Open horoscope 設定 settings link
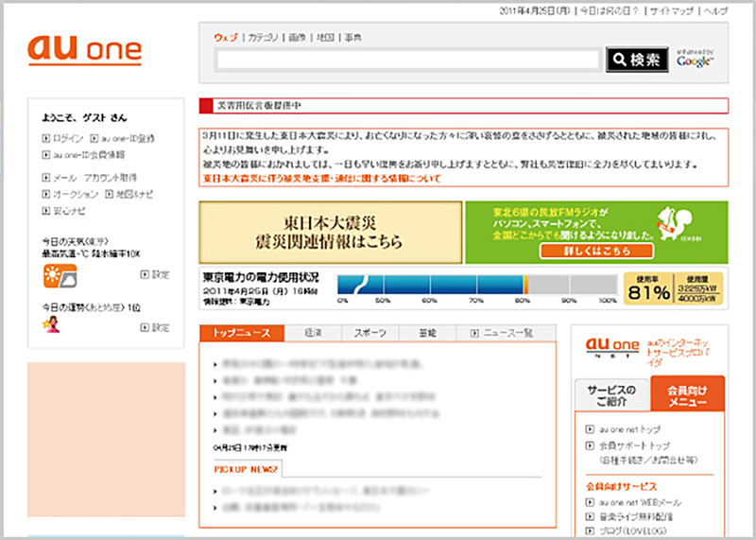Viewport: 756px width, 540px height. (155, 327)
